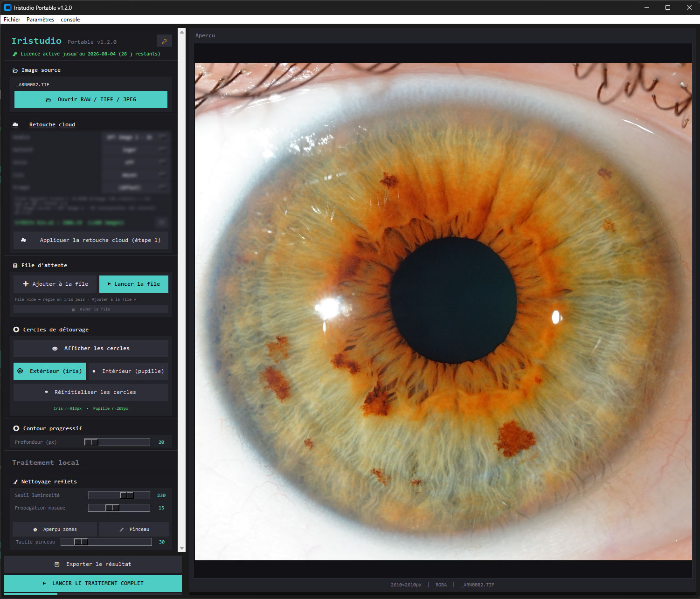Click the Contour progressif section header
Viewport: 700px width, 599px height.
[53, 428]
